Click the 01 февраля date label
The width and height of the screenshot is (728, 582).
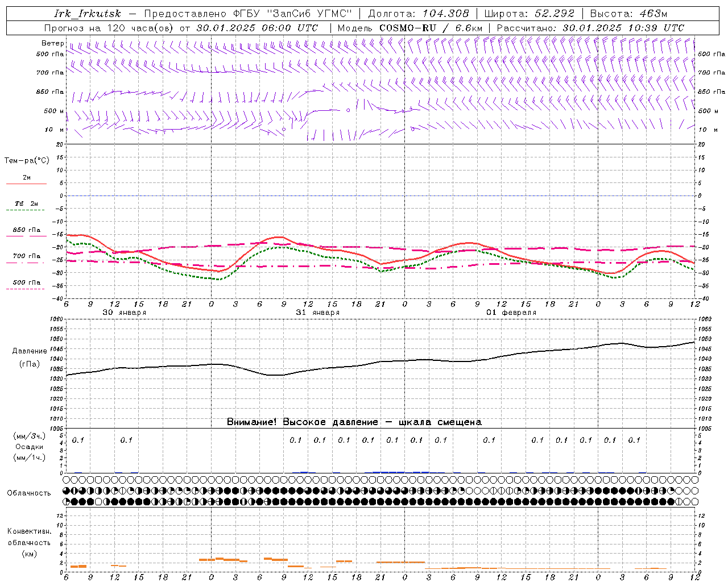click(x=511, y=313)
